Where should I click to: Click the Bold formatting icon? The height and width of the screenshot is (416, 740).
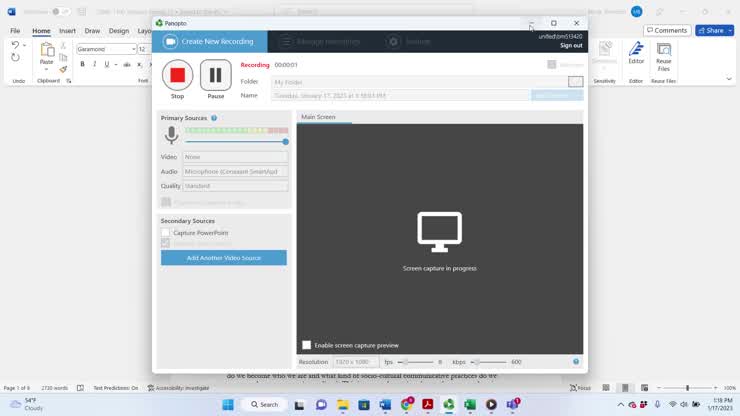point(82,64)
